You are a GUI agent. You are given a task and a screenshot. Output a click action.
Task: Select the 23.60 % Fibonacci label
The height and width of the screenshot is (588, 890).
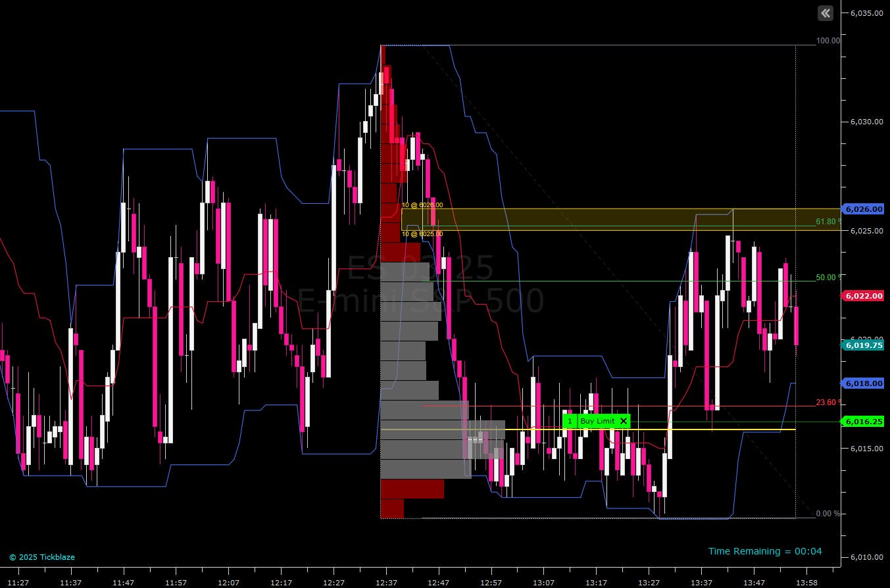828,403
